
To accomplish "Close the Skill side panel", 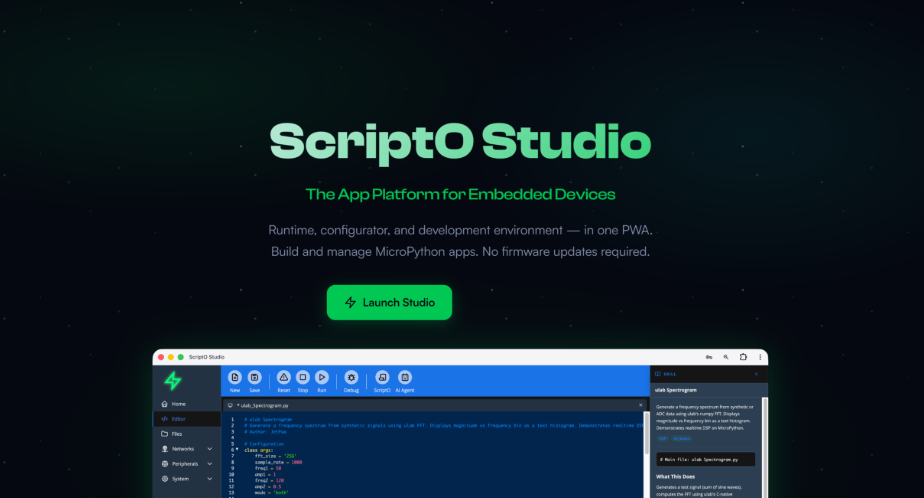I will pyautogui.click(x=756, y=373).
